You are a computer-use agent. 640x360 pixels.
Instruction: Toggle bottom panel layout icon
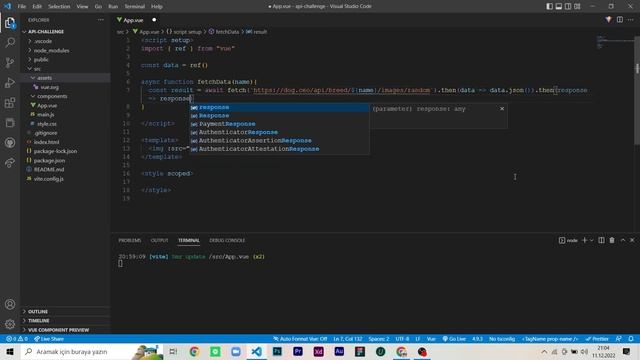pyautogui.click(x=559, y=7)
